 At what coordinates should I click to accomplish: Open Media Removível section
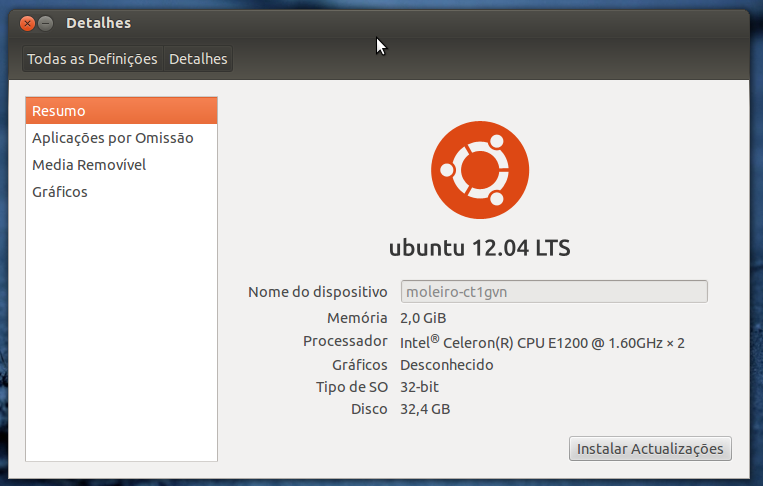click(121, 165)
